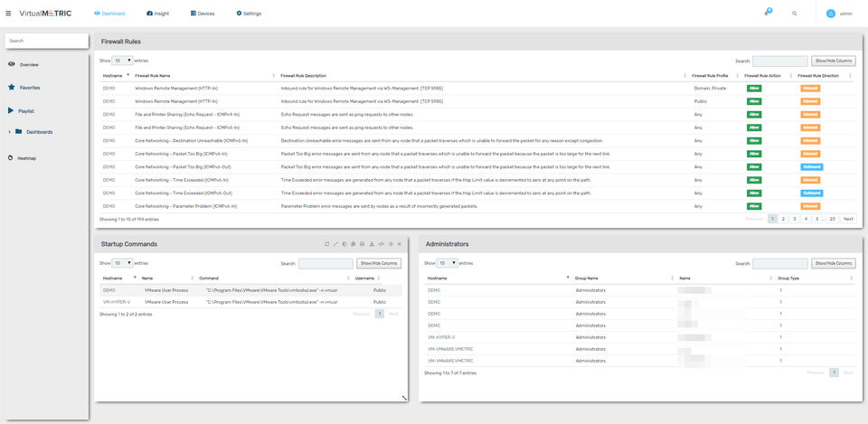Viewport: 868px width, 424px height.
Task: Print the Startup Commands table
Action: [x=362, y=243]
